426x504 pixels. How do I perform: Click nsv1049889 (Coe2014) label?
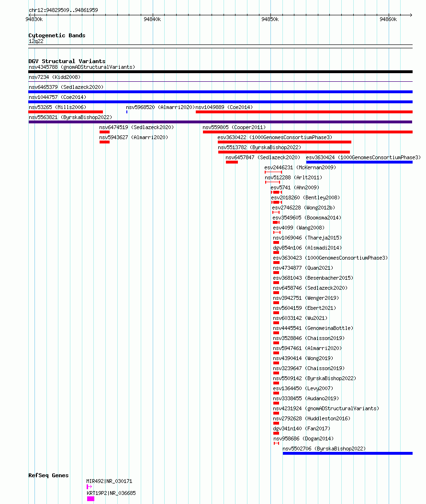pyautogui.click(x=224, y=107)
